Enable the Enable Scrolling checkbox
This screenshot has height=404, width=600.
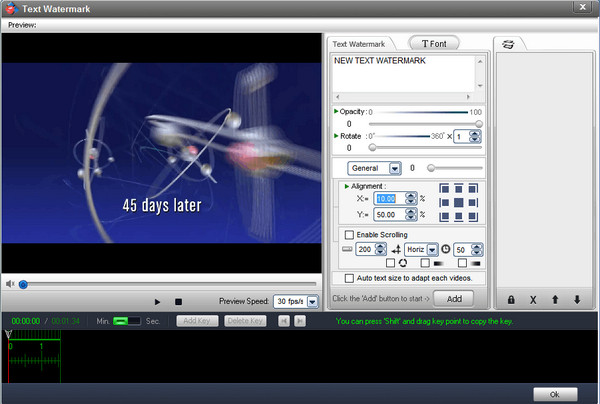click(x=348, y=234)
